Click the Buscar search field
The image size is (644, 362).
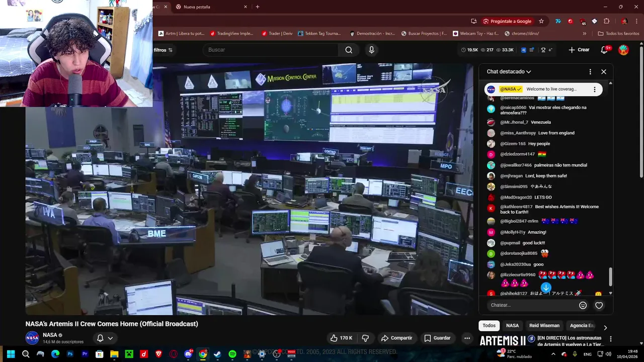click(271, 50)
